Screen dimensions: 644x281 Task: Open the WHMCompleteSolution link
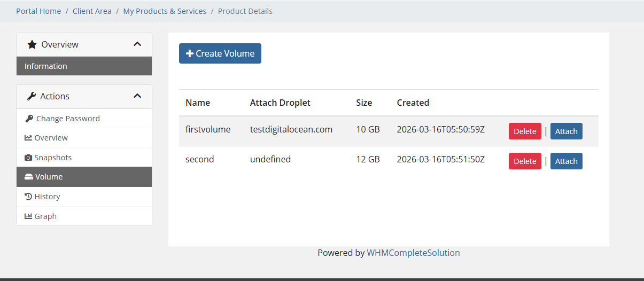(413, 253)
